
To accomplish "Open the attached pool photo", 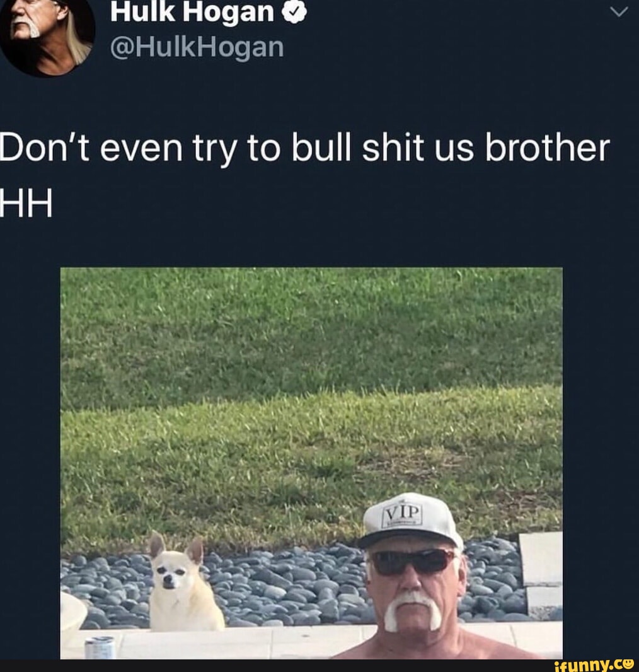I will (311, 463).
